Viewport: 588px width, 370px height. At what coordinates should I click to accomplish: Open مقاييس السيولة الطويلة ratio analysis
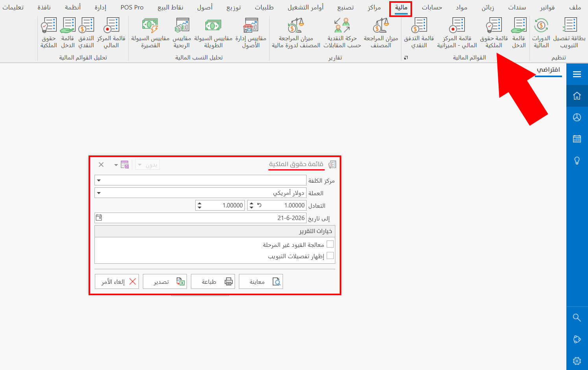[213, 33]
